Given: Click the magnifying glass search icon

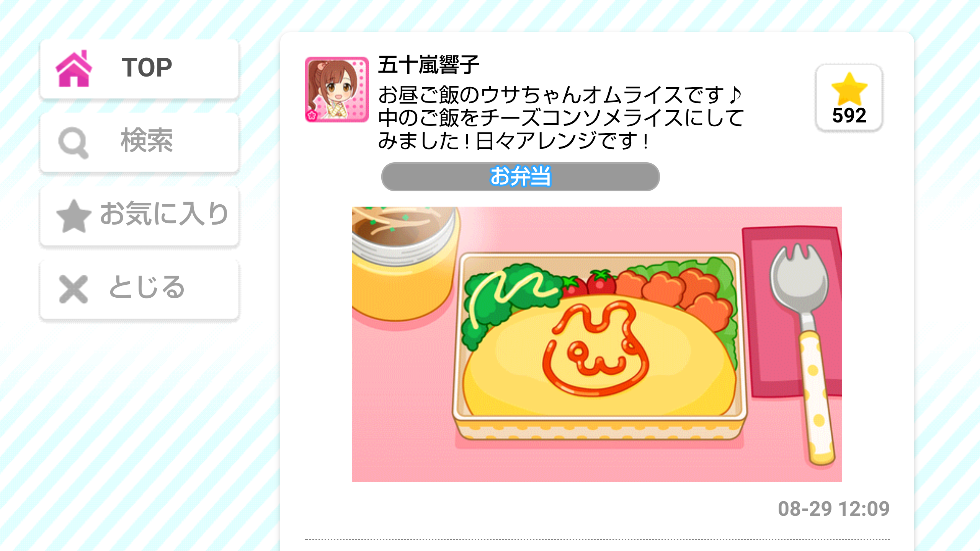Looking at the screenshot, I should 73,142.
